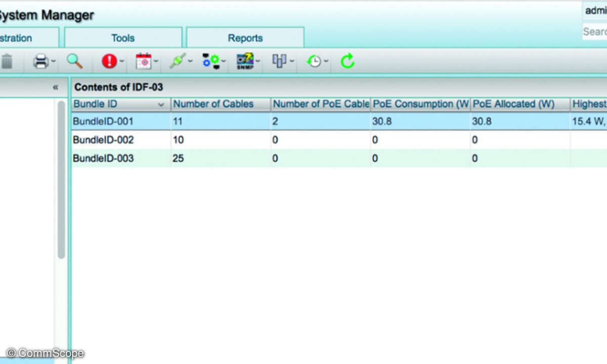The width and height of the screenshot is (607, 364).
Task: Focus the Search input field
Action: point(595,31)
